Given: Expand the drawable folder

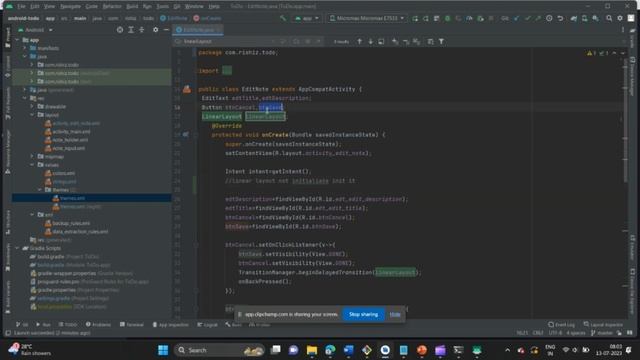Looking at the screenshot, I should (32, 107).
